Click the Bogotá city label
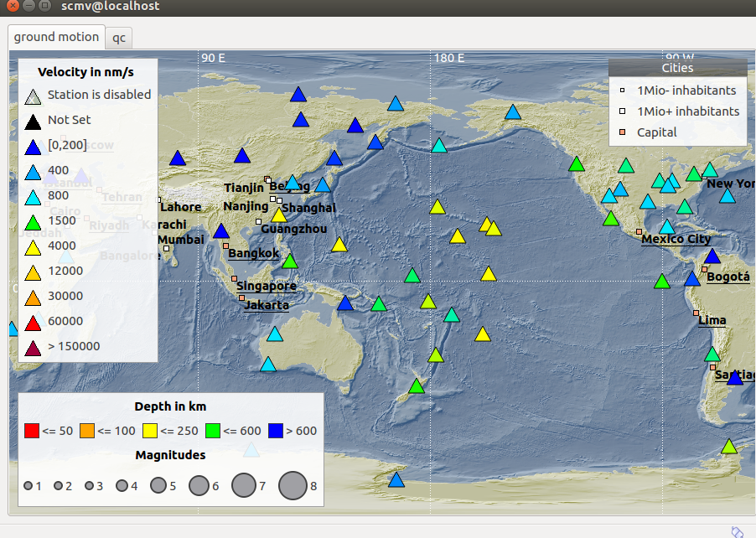756x538 pixels. tap(728, 277)
